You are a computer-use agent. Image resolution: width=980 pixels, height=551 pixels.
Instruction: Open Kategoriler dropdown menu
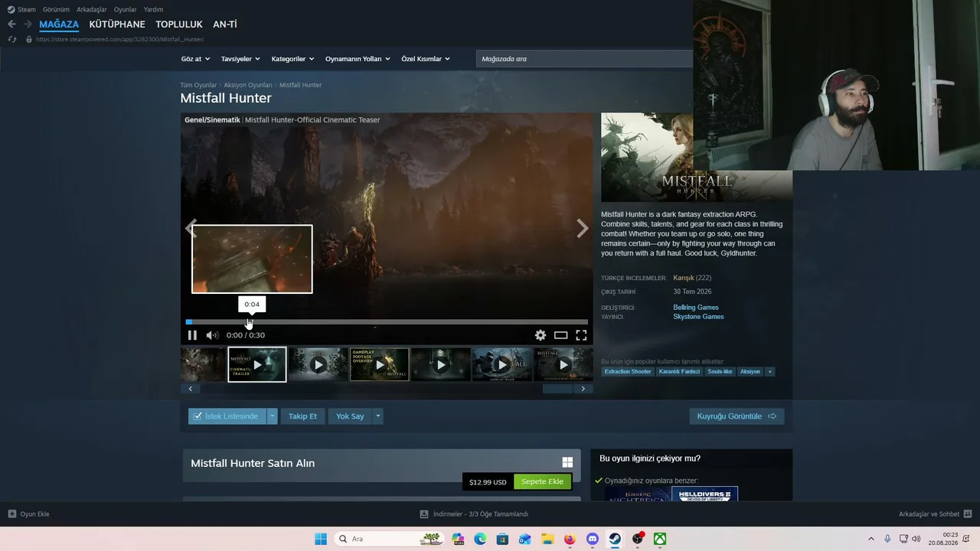point(292,59)
